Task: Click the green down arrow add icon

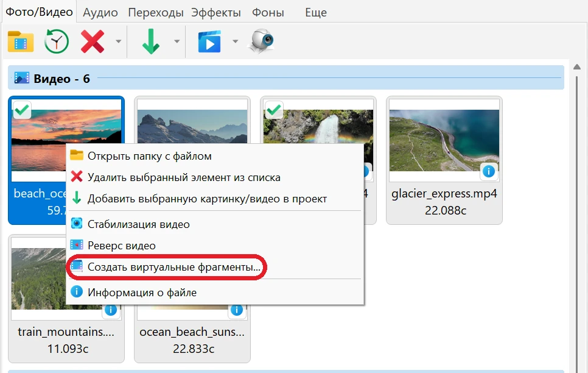Action: [151, 41]
